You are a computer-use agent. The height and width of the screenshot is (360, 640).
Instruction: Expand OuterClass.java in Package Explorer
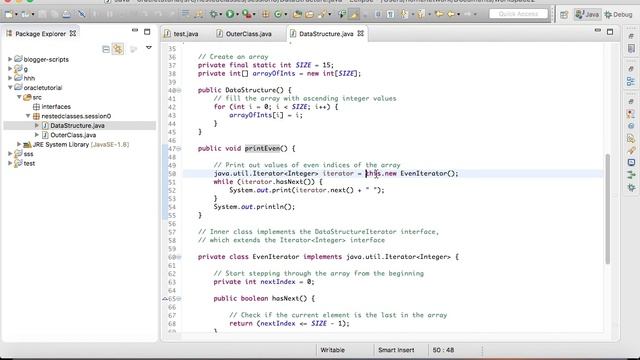37,135
